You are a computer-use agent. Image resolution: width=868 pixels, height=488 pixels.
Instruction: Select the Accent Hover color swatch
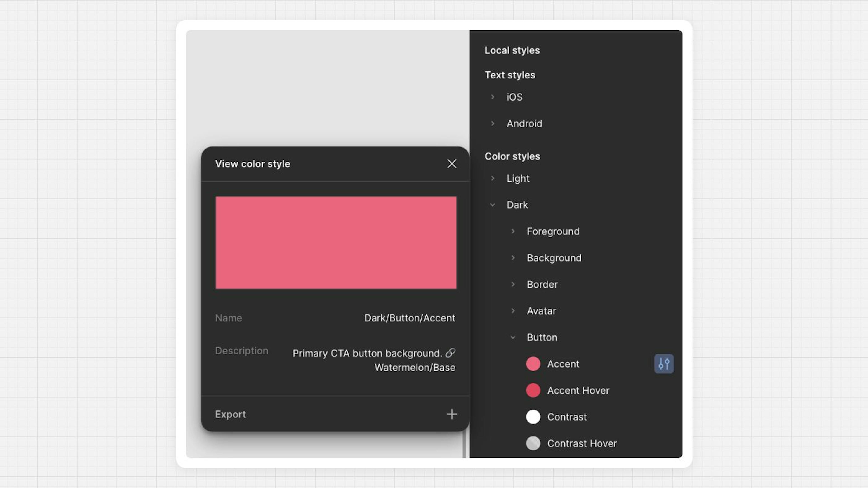click(x=533, y=390)
